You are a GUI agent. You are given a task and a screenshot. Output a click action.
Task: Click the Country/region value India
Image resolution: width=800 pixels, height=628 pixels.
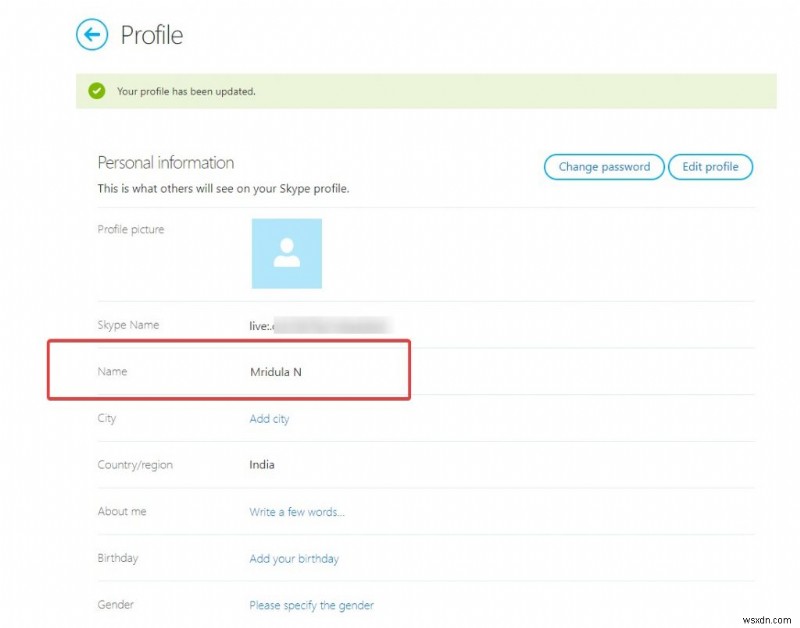pos(262,465)
